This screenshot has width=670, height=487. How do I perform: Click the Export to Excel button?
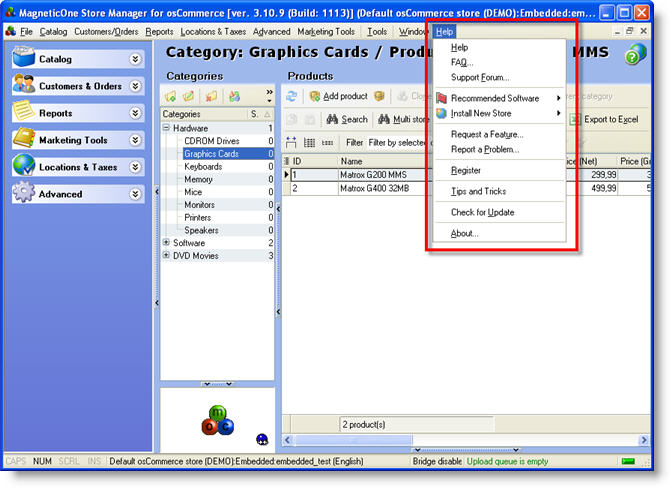[603, 119]
